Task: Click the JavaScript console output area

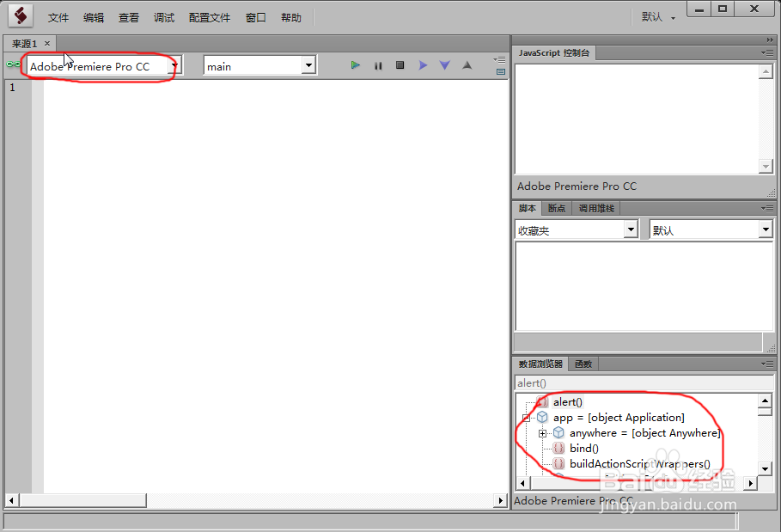Action: pos(637,119)
